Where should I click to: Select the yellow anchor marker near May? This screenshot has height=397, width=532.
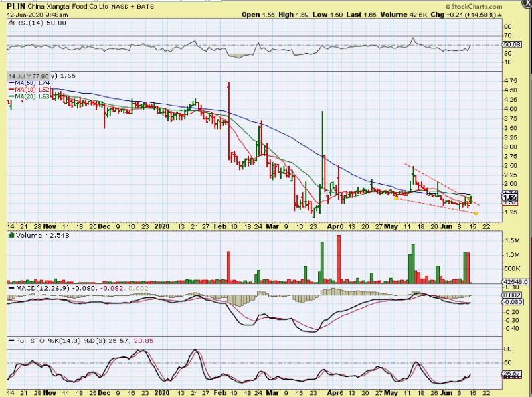tap(396, 198)
